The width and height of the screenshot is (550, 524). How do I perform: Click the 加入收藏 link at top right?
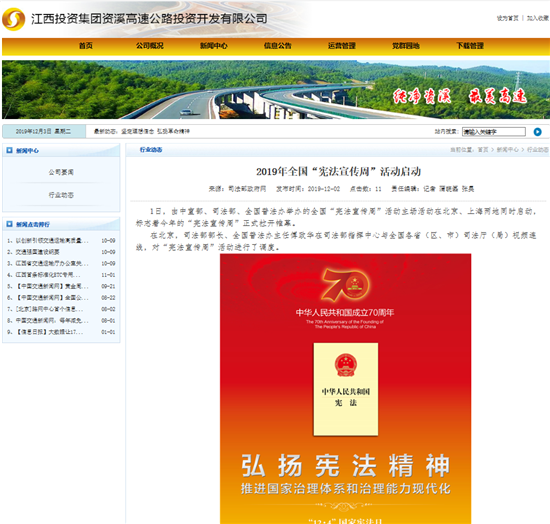pyautogui.click(x=538, y=18)
